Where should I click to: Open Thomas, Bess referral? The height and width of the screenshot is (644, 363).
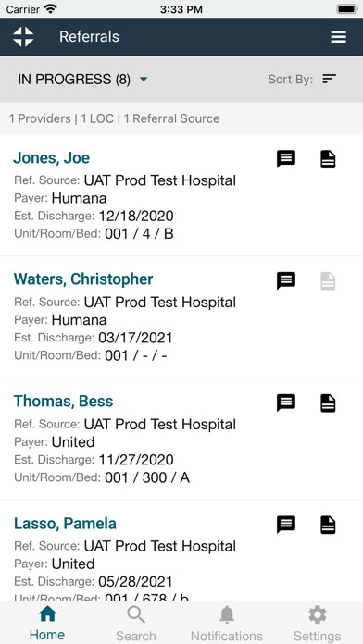tap(63, 402)
